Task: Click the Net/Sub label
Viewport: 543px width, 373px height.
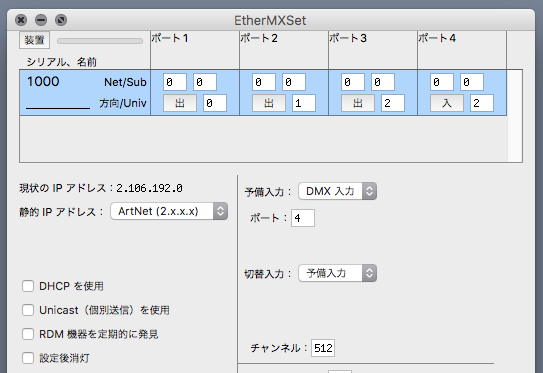Action: coord(125,82)
